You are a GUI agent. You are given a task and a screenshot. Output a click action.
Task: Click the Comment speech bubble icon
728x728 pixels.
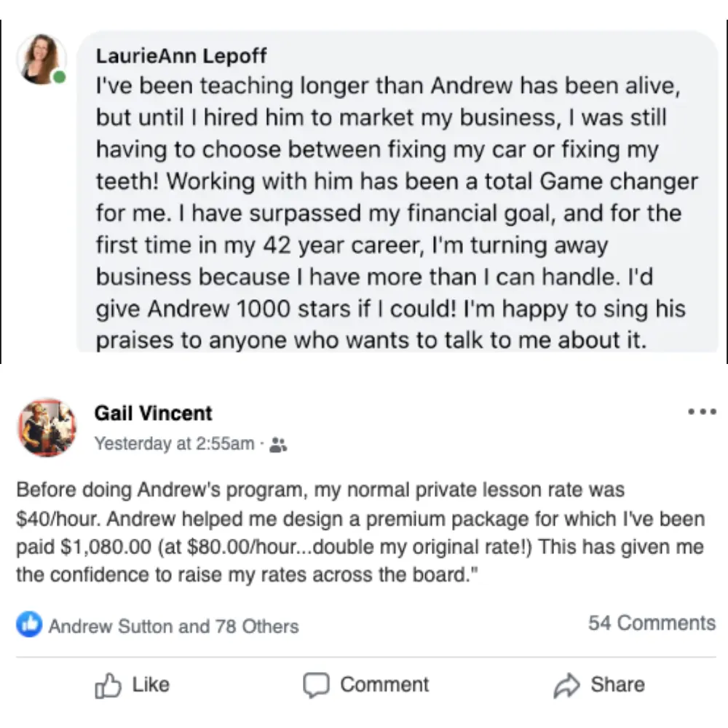[x=316, y=685]
